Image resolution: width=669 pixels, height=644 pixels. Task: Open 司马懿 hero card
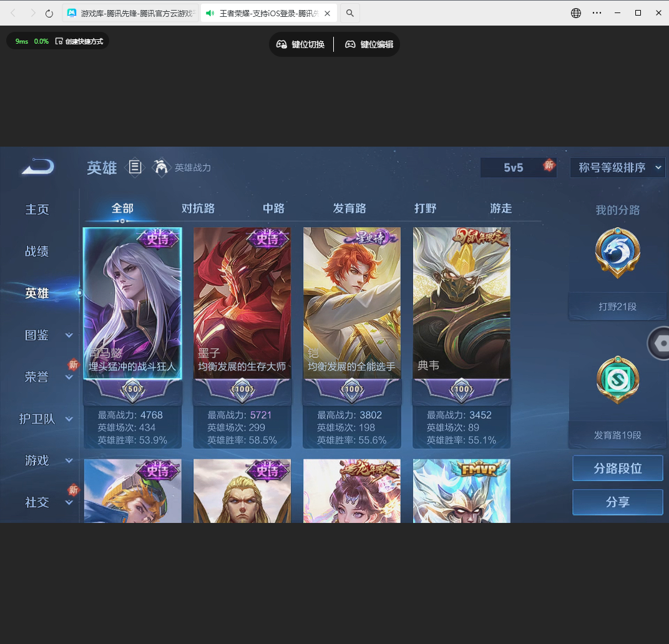[x=133, y=303]
